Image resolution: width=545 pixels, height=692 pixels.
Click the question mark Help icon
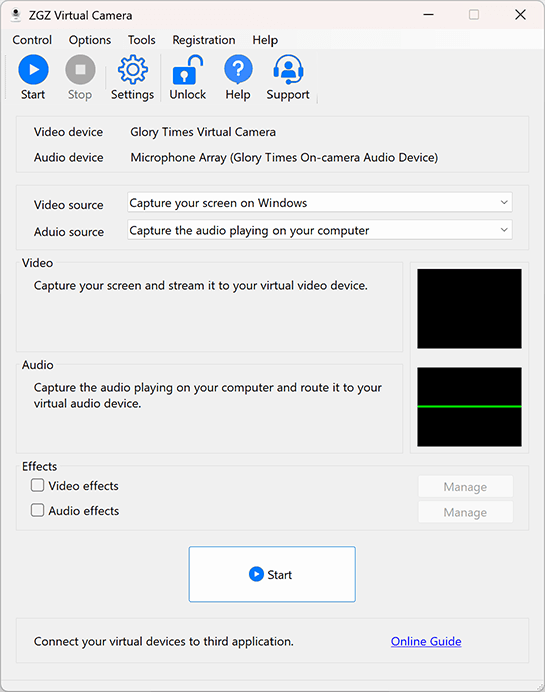(238, 70)
